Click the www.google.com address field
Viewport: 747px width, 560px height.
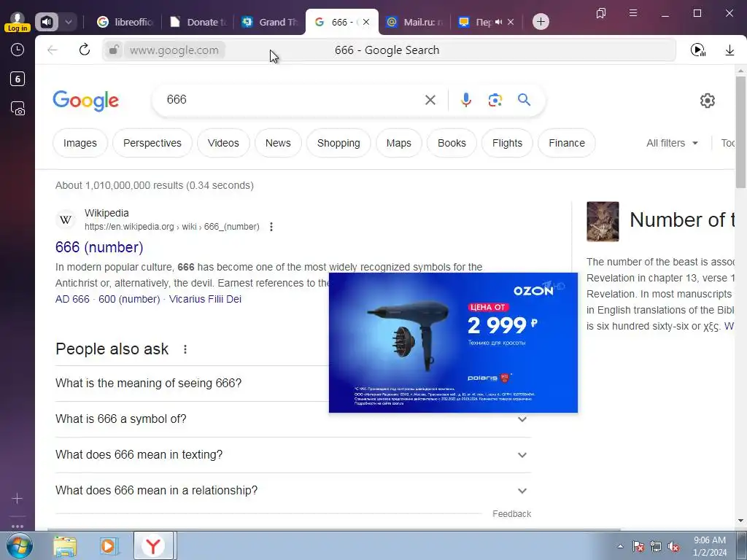coord(174,50)
